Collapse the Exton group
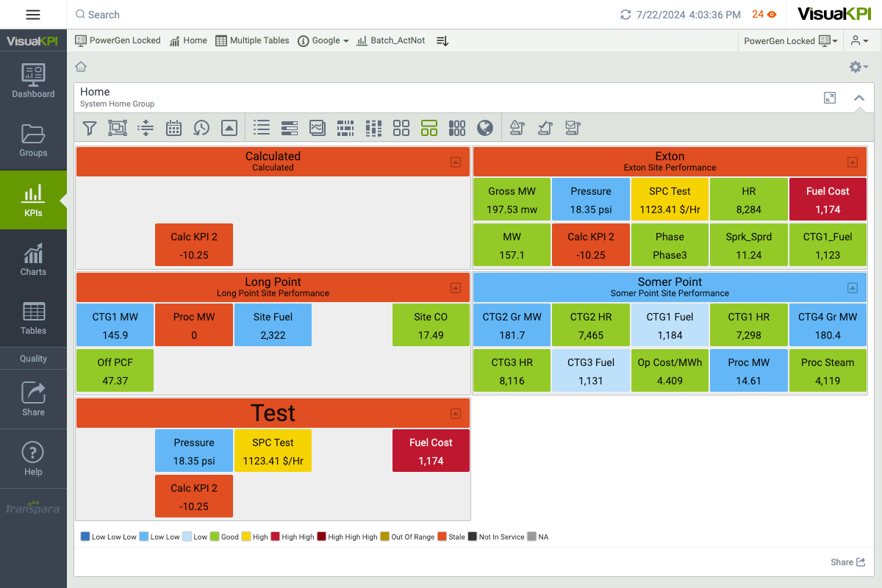This screenshot has width=882, height=588. coord(853,162)
